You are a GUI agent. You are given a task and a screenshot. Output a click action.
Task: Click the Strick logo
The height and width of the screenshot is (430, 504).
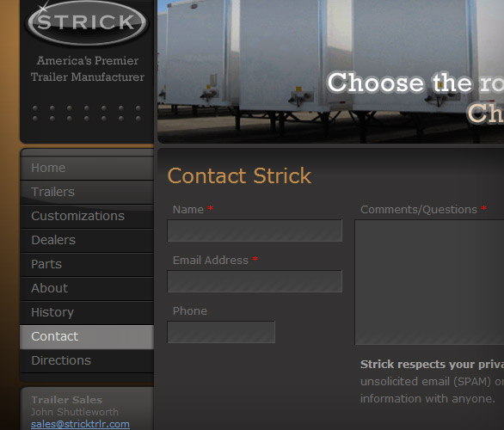click(x=87, y=22)
